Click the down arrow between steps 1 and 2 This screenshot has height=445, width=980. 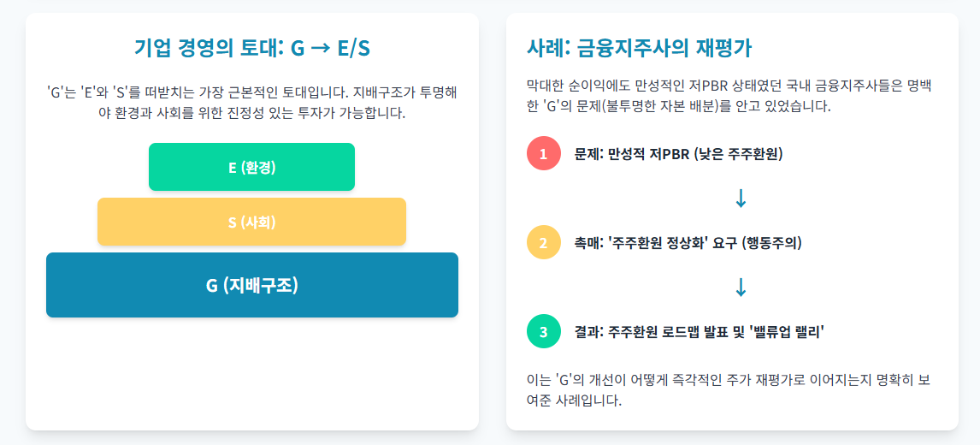pos(741,199)
